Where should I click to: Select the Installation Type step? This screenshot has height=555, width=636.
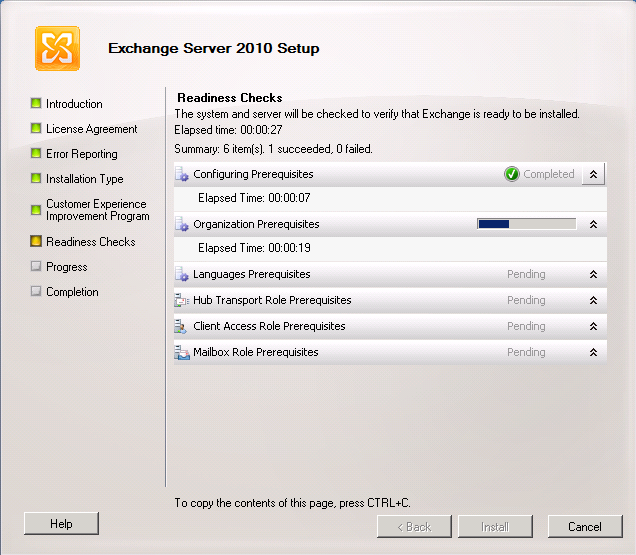(85, 179)
